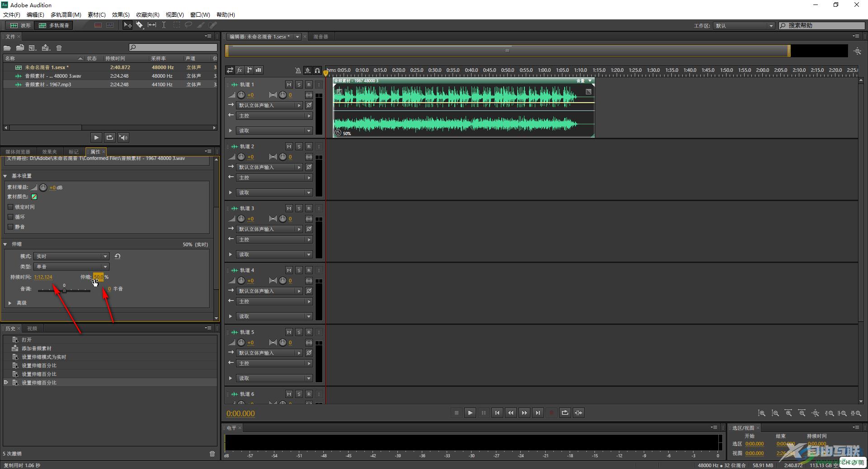Click the sends icon above tracks

point(249,70)
